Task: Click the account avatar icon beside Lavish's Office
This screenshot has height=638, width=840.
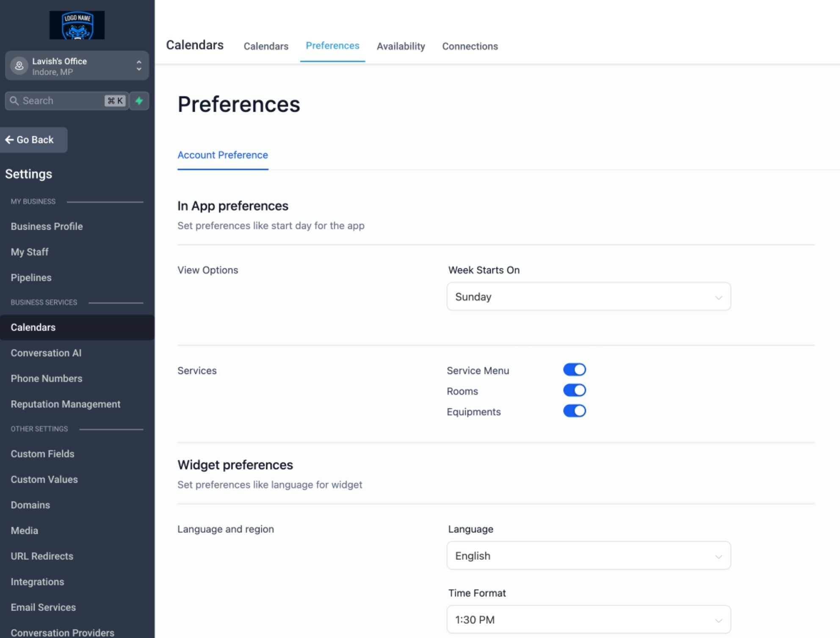Action: pos(19,66)
